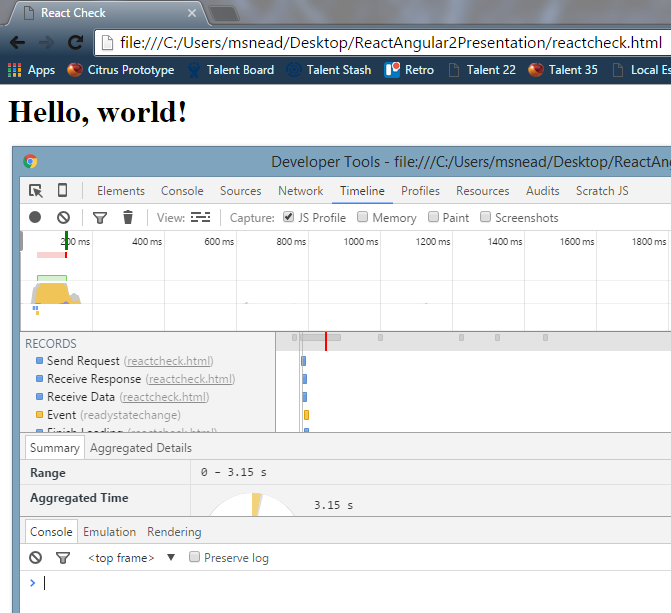The width and height of the screenshot is (671, 613).
Task: Open Talent Board bookmark
Action: [x=231, y=70]
